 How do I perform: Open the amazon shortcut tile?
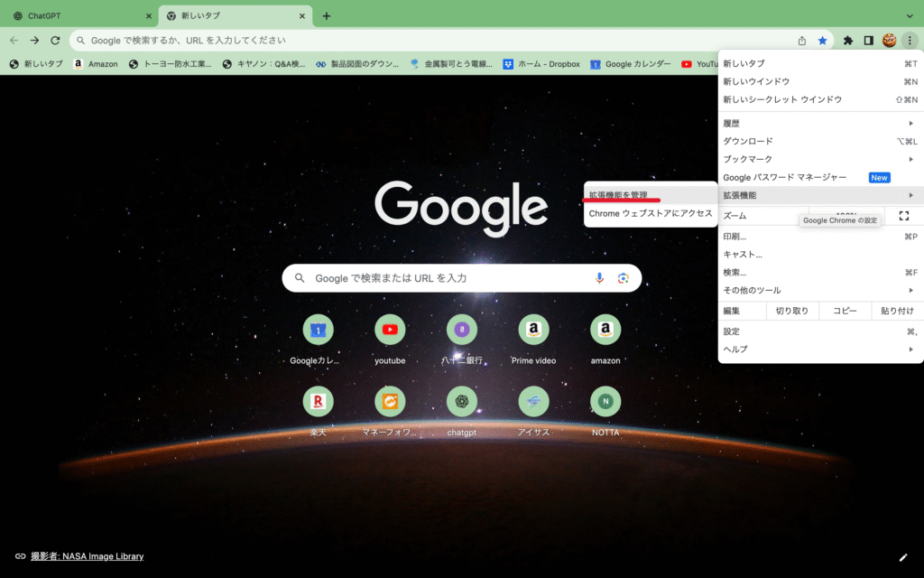(605, 340)
